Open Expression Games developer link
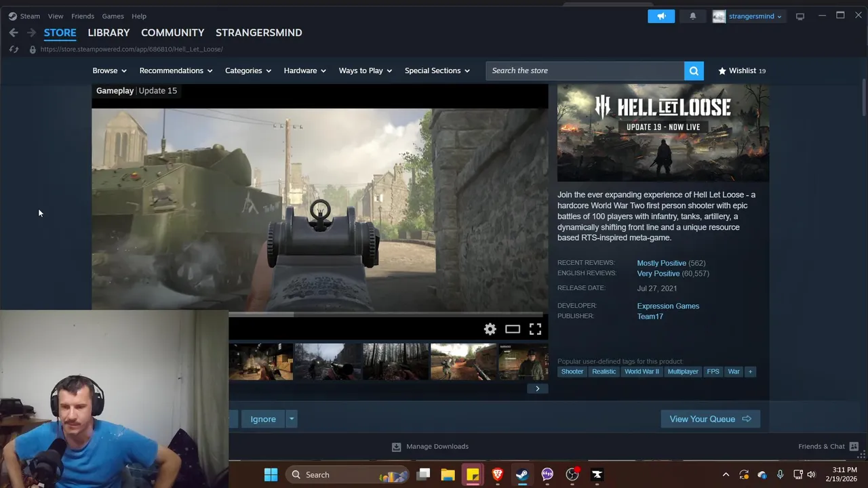The height and width of the screenshot is (488, 868). (668, 306)
